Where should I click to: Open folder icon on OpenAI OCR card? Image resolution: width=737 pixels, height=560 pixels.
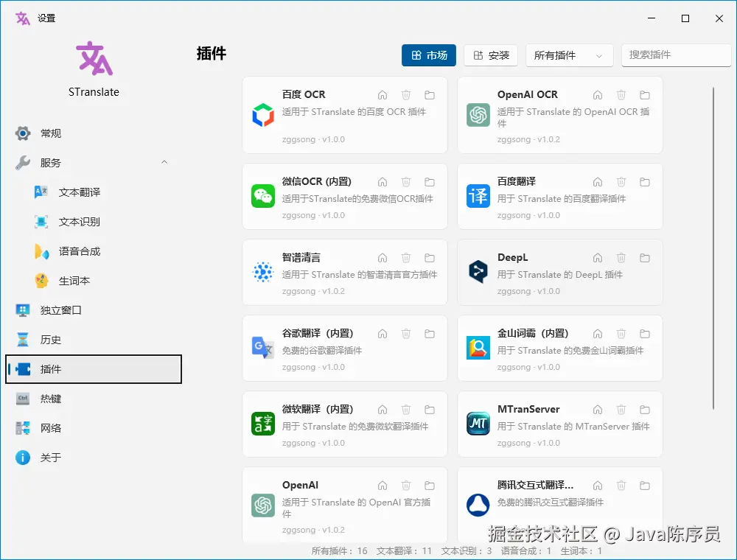coord(645,95)
